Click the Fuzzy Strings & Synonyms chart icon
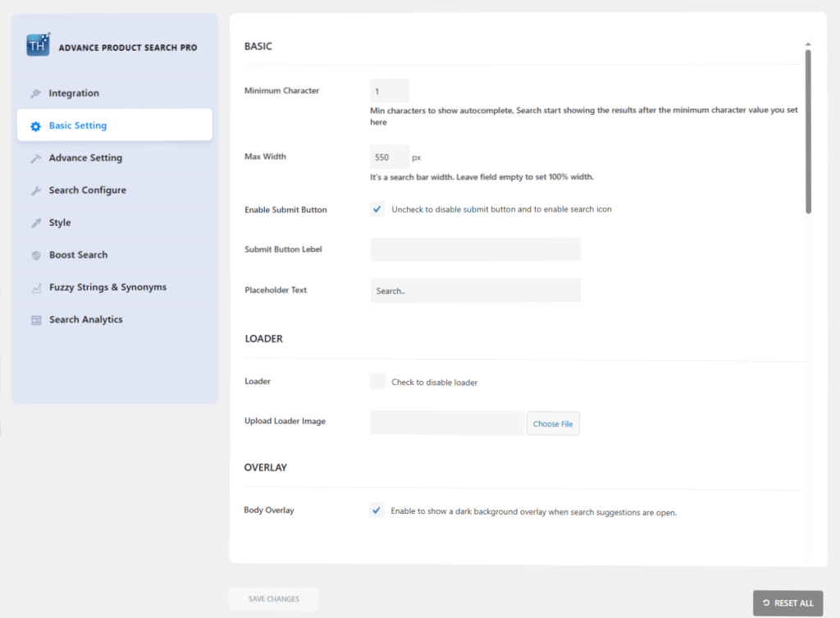 click(x=36, y=287)
